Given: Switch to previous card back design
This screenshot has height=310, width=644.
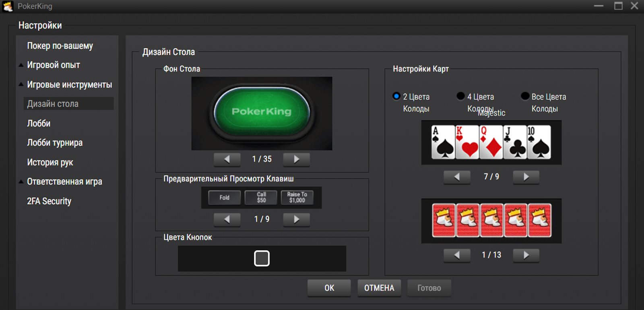Looking at the screenshot, I should click(457, 255).
